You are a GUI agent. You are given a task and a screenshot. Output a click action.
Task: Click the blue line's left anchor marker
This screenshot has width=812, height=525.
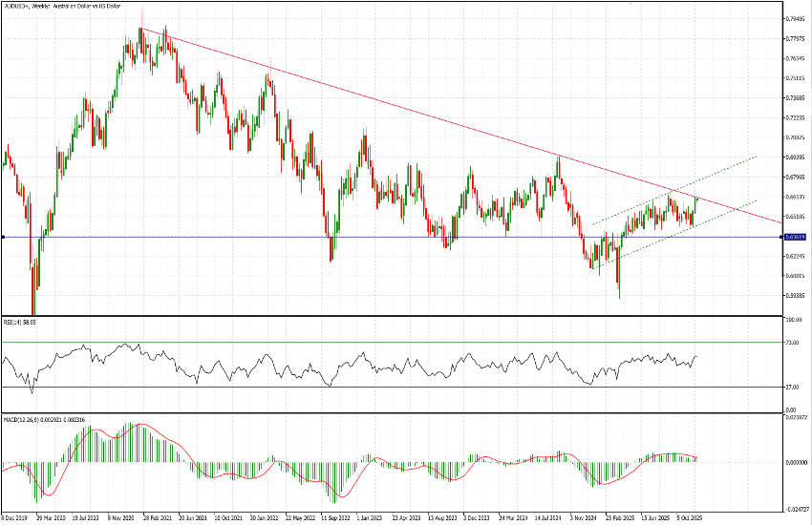point(4,237)
